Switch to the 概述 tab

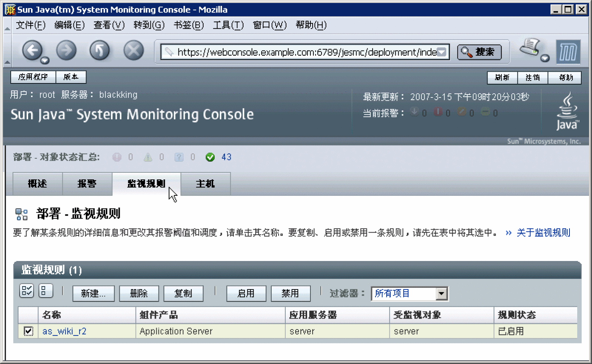pyautogui.click(x=38, y=183)
